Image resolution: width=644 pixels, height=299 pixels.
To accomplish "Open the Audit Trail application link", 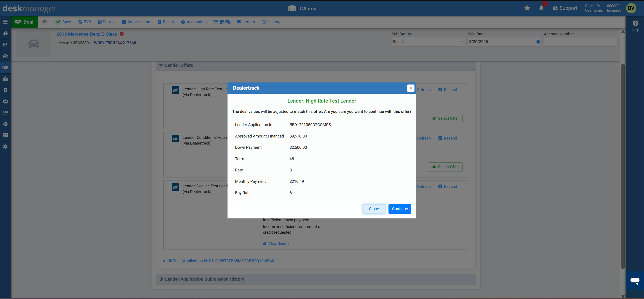I will point(219,261).
